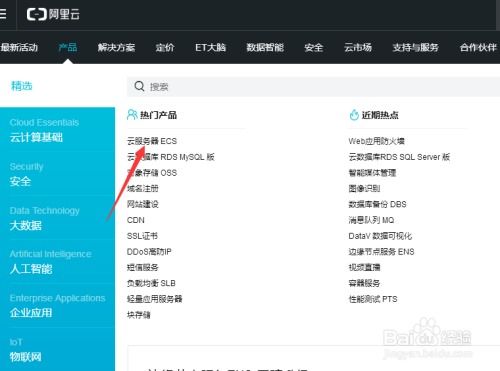
Task: Open 云市场 nav item
Action: [358, 47]
